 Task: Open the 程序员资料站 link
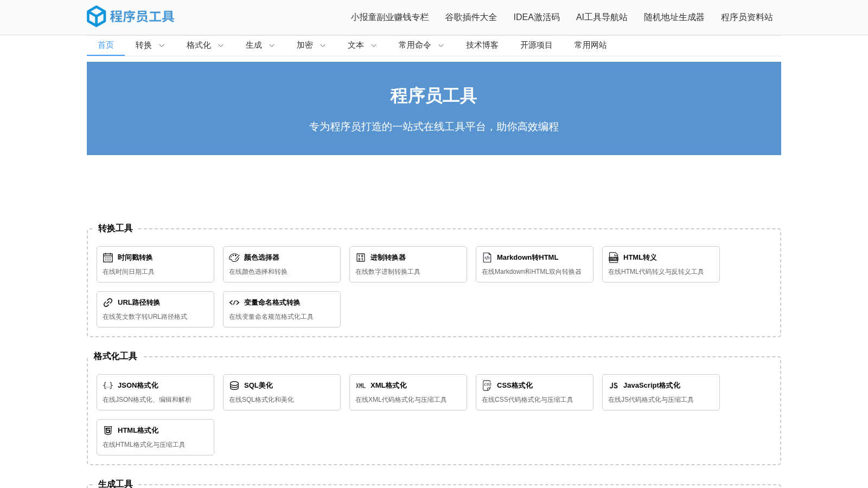pos(747,17)
